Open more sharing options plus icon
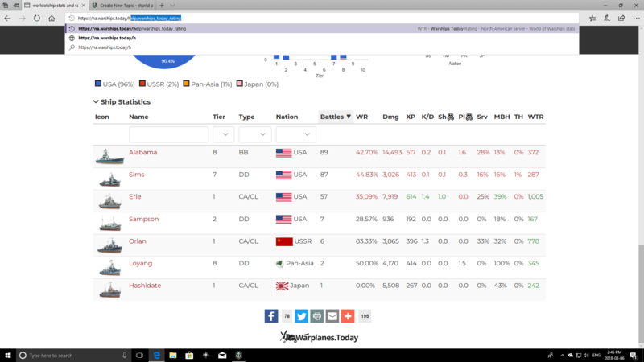 click(348, 317)
